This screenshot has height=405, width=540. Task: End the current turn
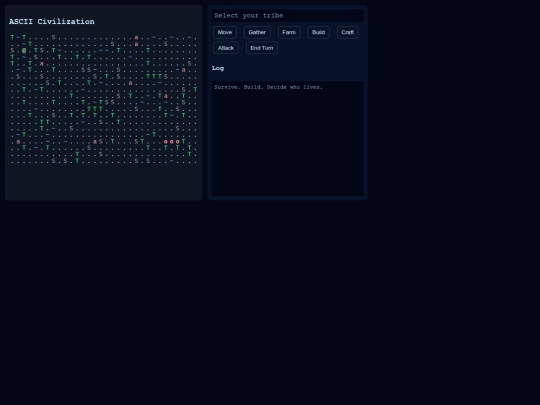click(262, 48)
